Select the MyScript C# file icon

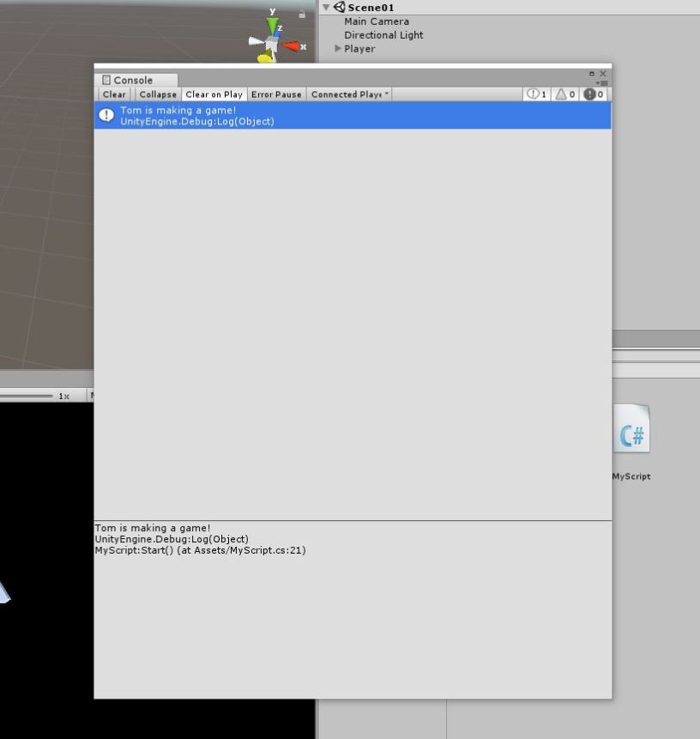[x=631, y=434]
